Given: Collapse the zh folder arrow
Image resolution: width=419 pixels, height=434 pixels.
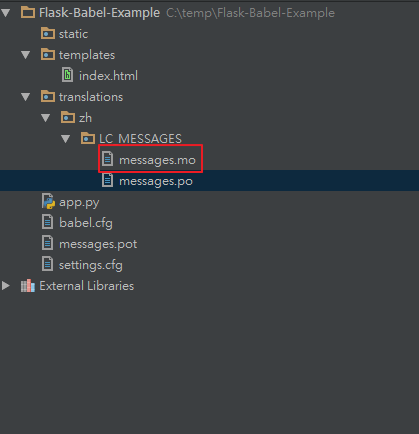Looking at the screenshot, I should pos(46,118).
